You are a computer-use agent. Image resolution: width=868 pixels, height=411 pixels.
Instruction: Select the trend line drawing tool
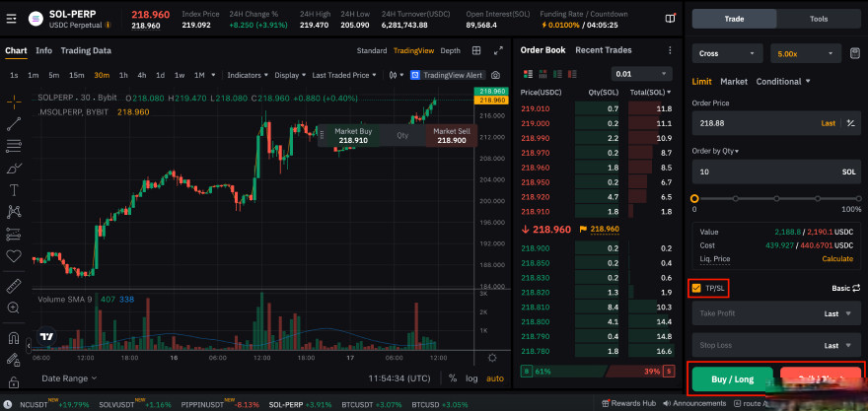coord(14,124)
